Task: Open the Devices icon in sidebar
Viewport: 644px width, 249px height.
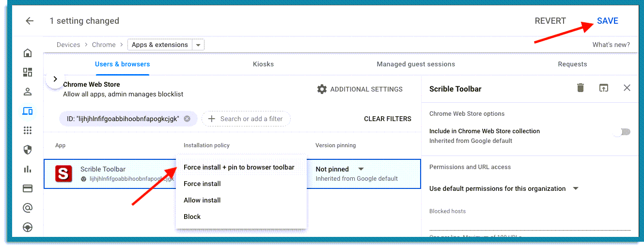Action: point(28,111)
